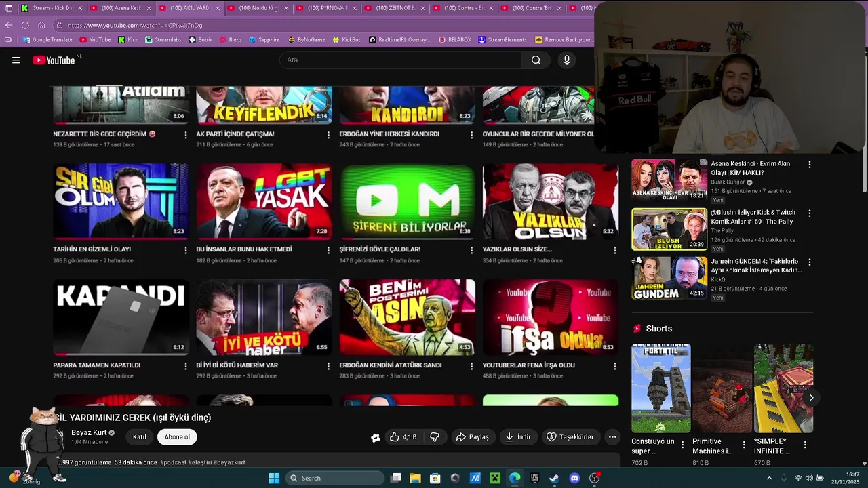Open the PAPARA TAMAMEN KAPATILDI title link
The width and height of the screenshot is (868, 488).
tap(97, 365)
